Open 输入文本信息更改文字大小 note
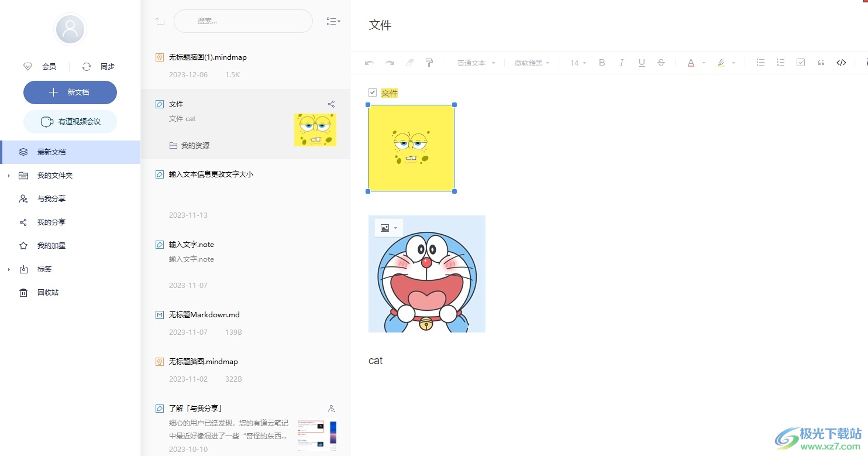 click(x=246, y=194)
